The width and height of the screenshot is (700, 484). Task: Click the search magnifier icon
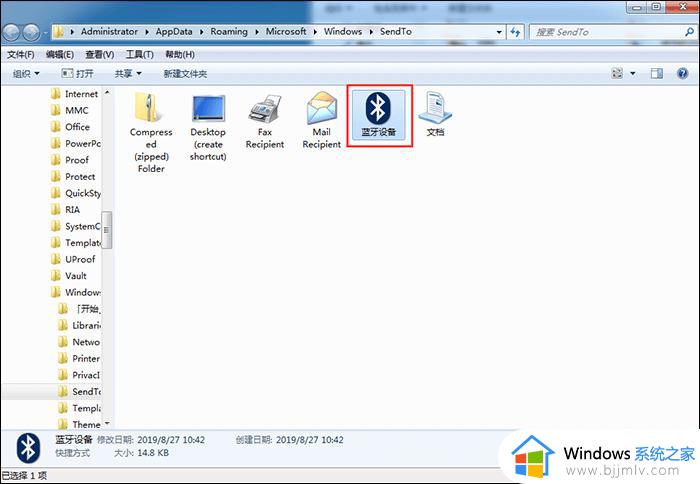pyautogui.click(x=689, y=32)
